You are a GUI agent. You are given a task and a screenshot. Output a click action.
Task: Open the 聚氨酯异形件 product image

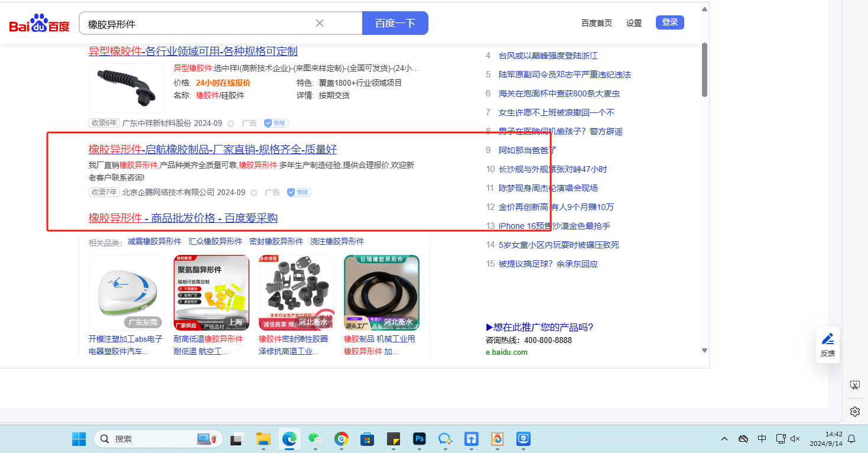coord(212,292)
